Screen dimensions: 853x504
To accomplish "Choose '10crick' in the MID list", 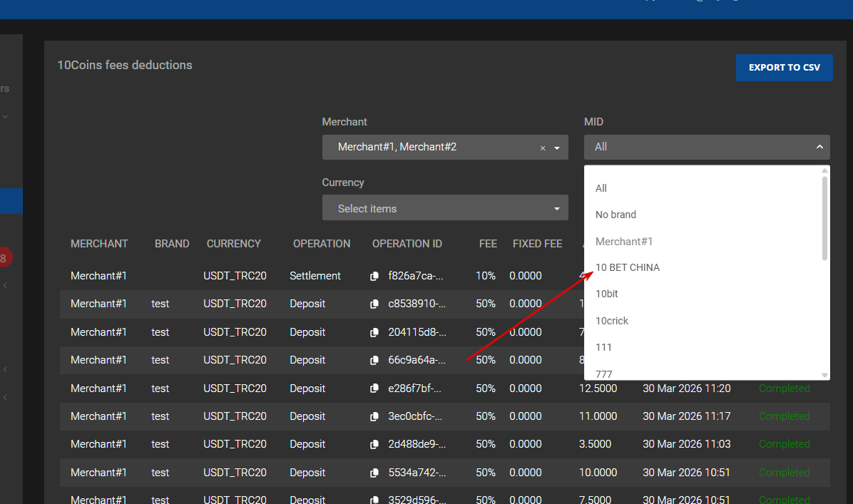I will coord(612,321).
